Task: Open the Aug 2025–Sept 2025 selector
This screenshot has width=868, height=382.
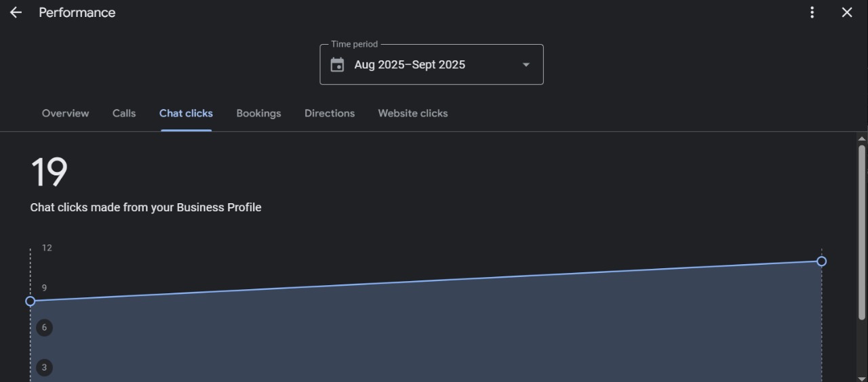Action: (x=410, y=65)
